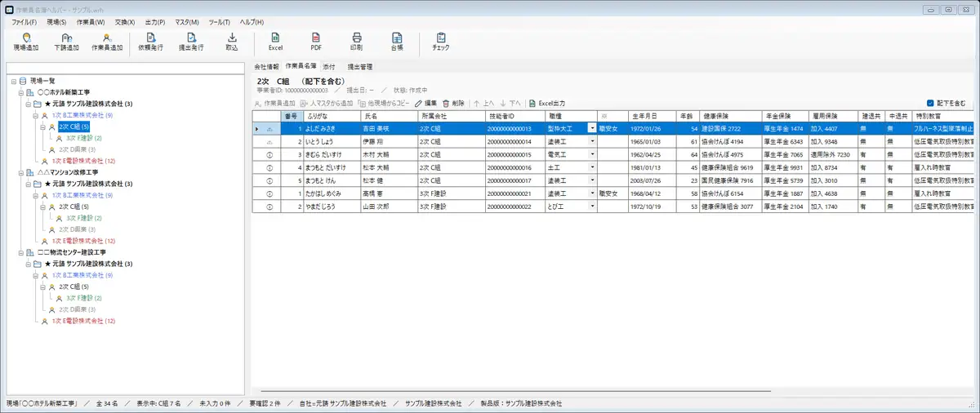Open 職種 dropdown in 松本 健 row
This screenshot has width=980, height=413.
[592, 180]
